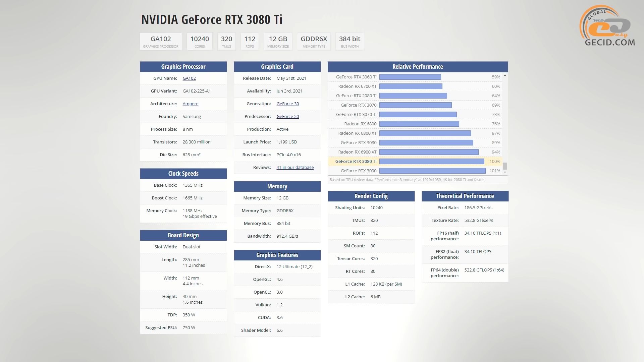Click the 320 TMUs summary tile
This screenshot has height=362, width=644.
[226, 42]
